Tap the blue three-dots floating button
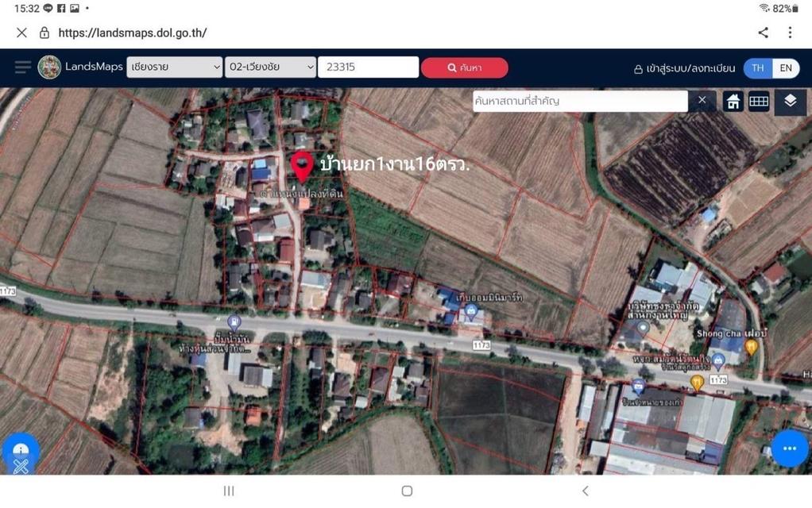812x508 pixels. [789, 448]
